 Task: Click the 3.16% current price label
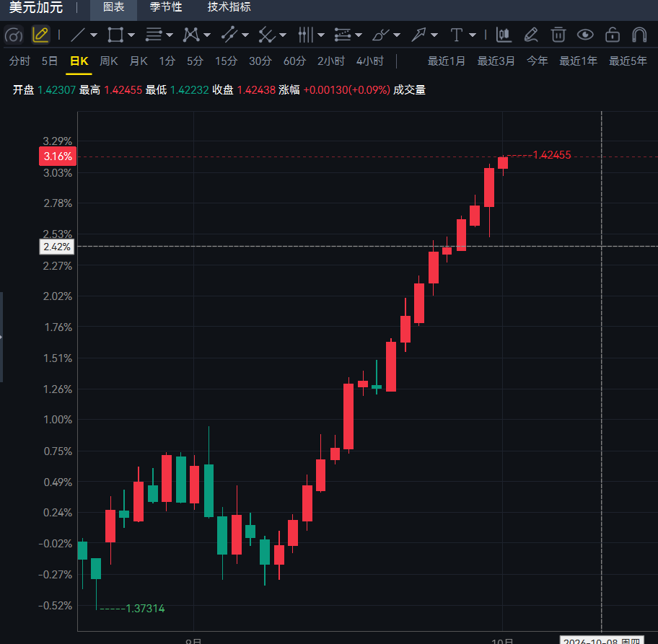[58, 156]
